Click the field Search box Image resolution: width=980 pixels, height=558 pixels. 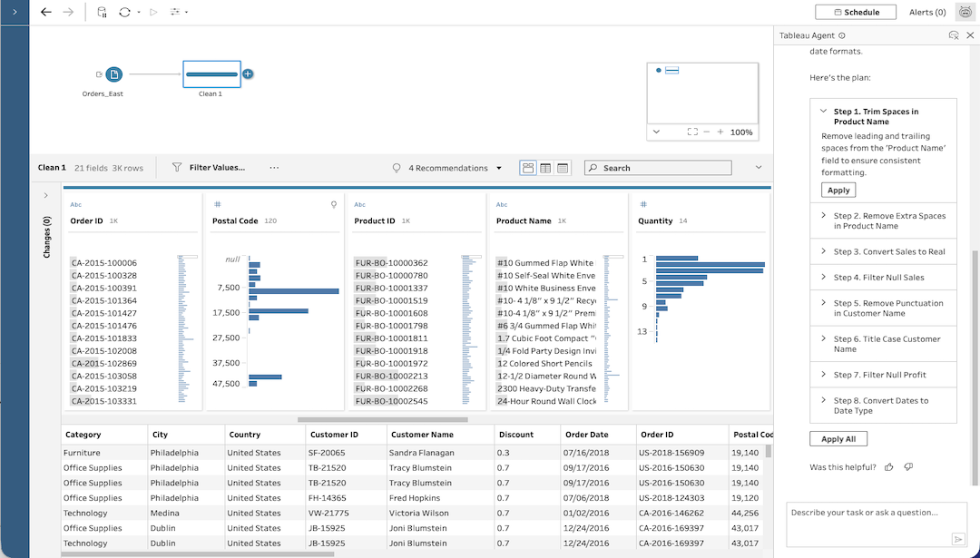(658, 168)
